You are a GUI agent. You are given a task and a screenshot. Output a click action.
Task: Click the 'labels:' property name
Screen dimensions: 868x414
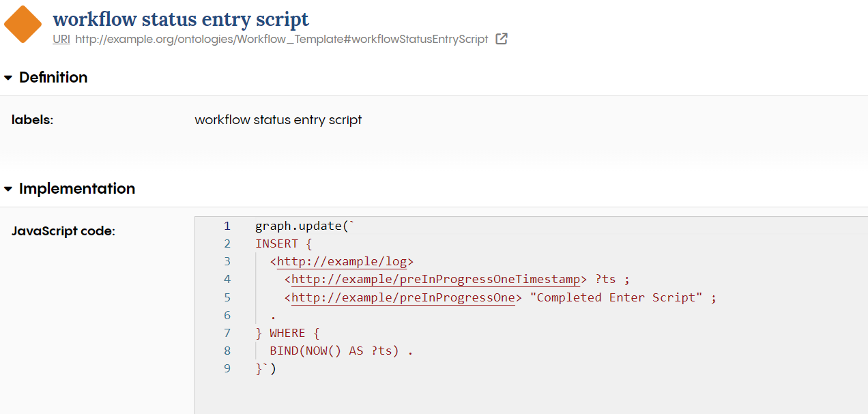(32, 120)
